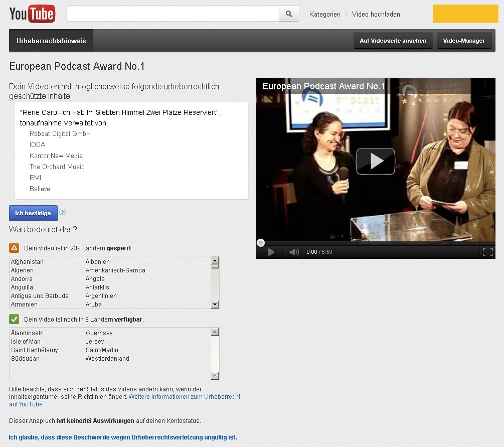Click The Orchard Music entry

pyautogui.click(x=57, y=167)
